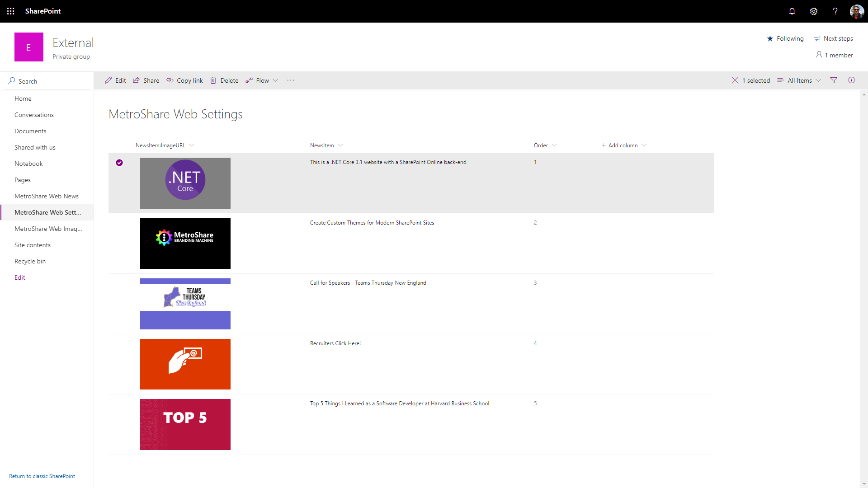The image size is (868, 488).
Task: Open the Flow dropdown
Action: pos(262,80)
